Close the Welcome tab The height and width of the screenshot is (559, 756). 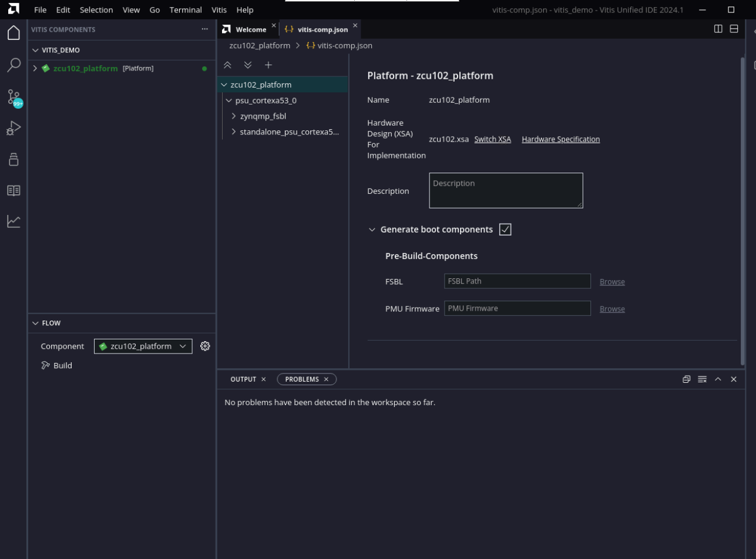(x=274, y=25)
